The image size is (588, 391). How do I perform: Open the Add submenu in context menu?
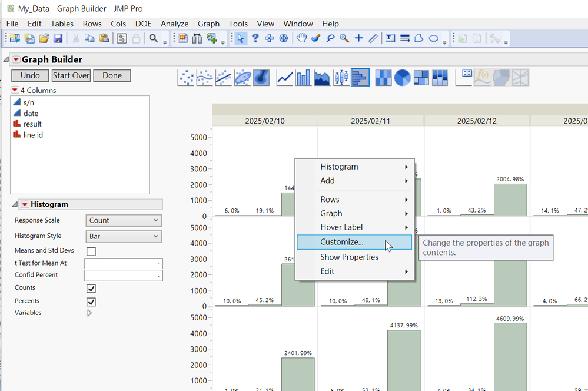[355, 181]
